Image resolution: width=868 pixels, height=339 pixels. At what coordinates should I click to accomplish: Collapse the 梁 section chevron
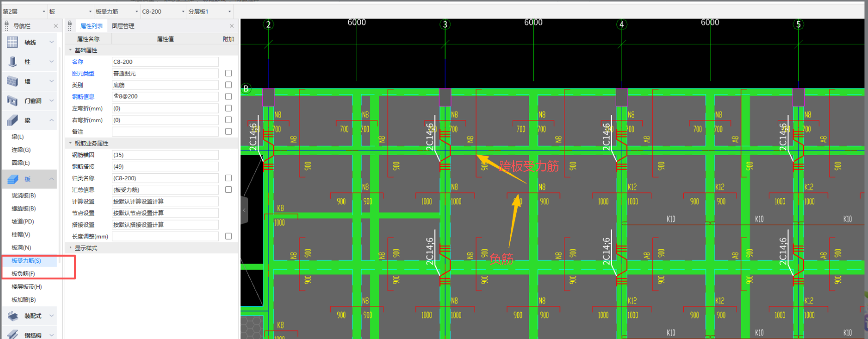pyautogui.click(x=52, y=121)
